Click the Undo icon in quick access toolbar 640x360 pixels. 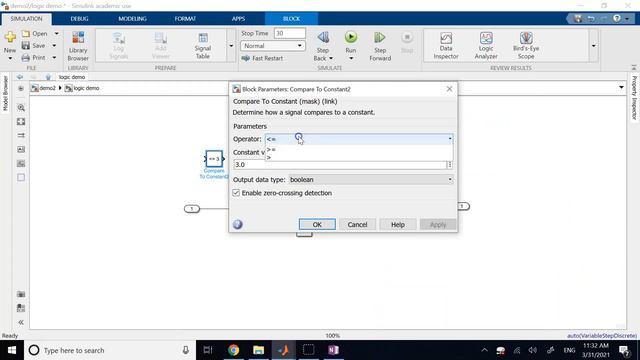[591, 18]
